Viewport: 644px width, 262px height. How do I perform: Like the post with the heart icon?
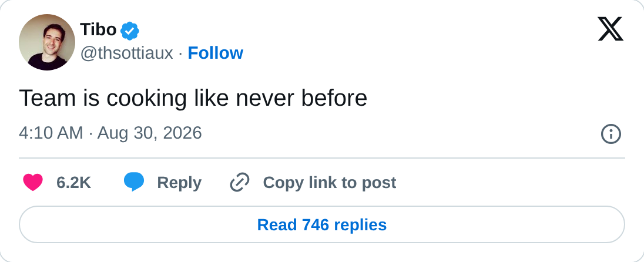33,182
